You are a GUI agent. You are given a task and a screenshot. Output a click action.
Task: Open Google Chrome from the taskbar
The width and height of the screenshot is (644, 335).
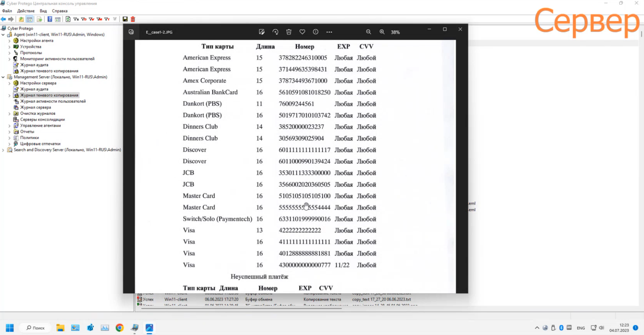tap(120, 328)
